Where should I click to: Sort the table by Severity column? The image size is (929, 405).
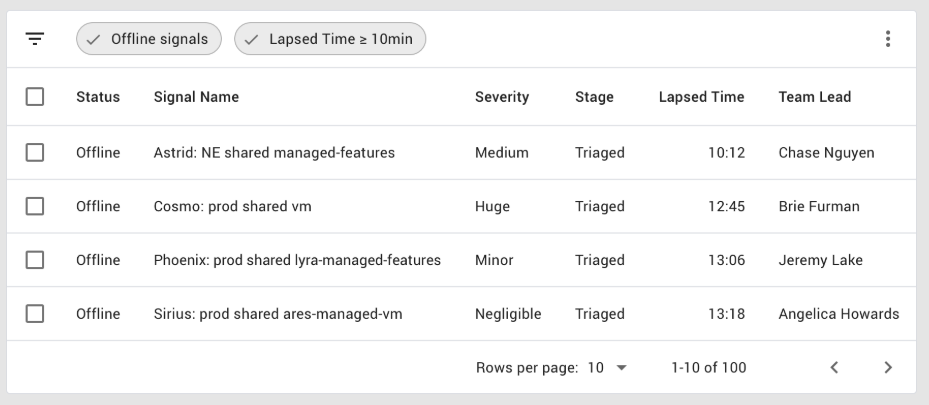[x=502, y=97]
